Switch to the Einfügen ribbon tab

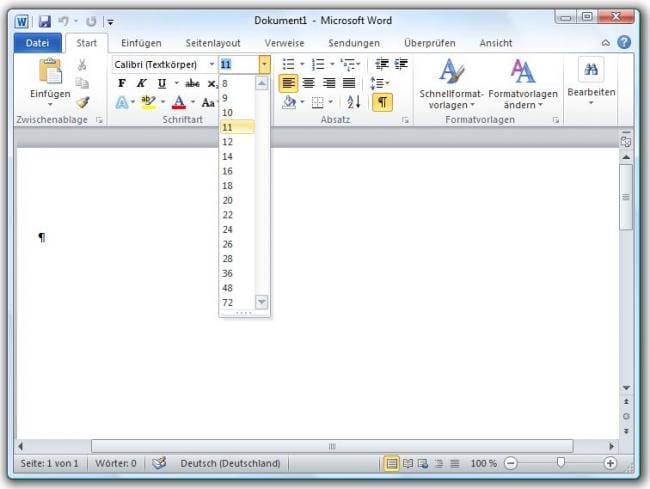click(x=141, y=43)
